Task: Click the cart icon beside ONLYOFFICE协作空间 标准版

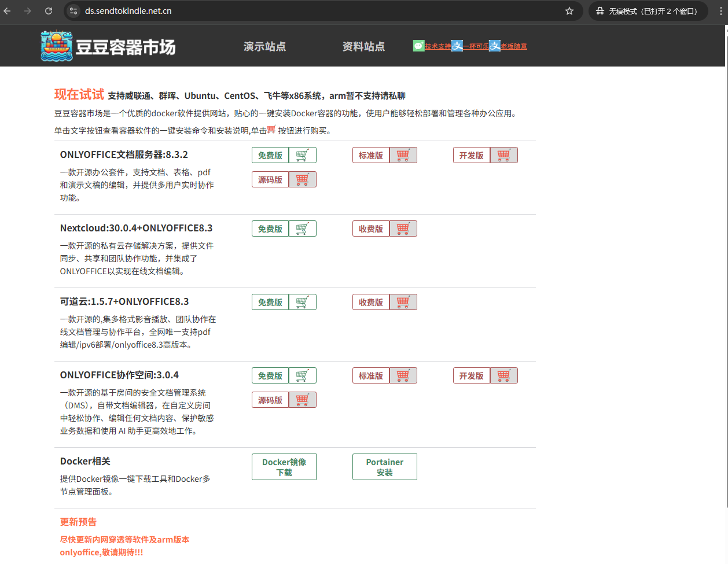Action: tap(403, 375)
